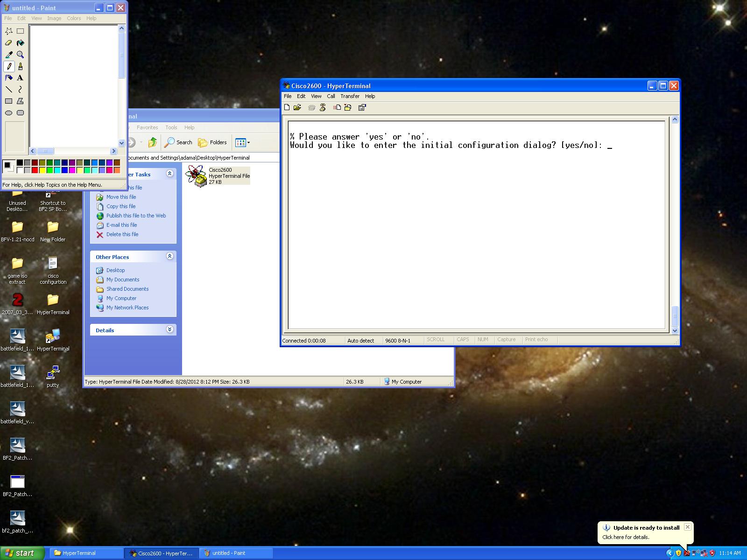Go to My Documents in Other Places
The height and width of the screenshot is (560, 747).
(x=123, y=280)
